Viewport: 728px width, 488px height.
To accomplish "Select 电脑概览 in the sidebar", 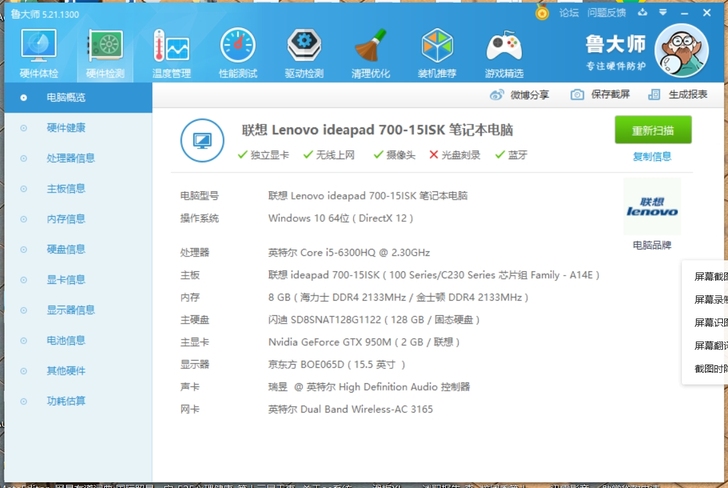I will (x=78, y=98).
